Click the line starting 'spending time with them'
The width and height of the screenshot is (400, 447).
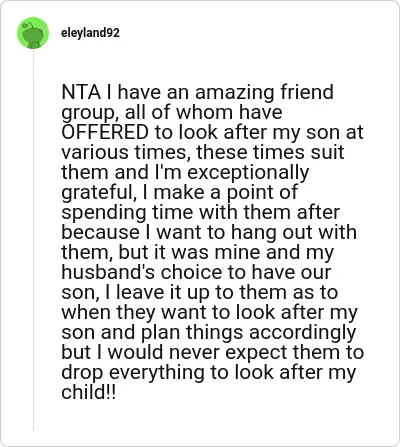coord(201,213)
